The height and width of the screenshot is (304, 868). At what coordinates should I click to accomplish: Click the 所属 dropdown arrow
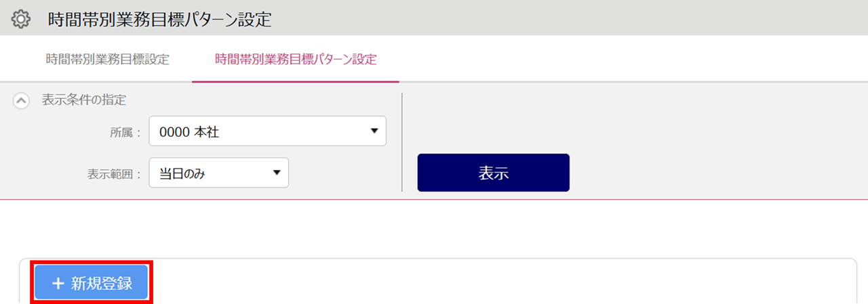[374, 131]
